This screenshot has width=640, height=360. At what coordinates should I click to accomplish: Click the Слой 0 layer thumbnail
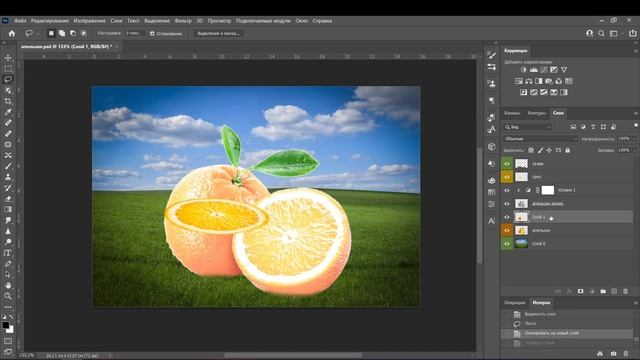click(521, 244)
